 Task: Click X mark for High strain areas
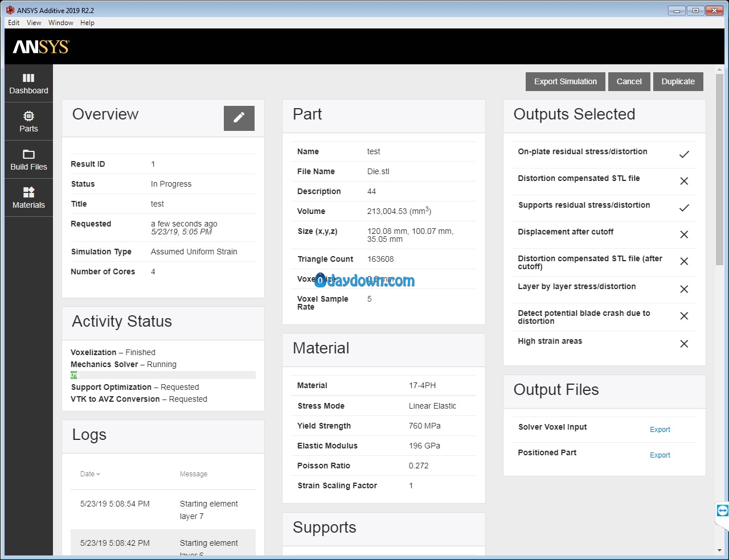tap(684, 344)
